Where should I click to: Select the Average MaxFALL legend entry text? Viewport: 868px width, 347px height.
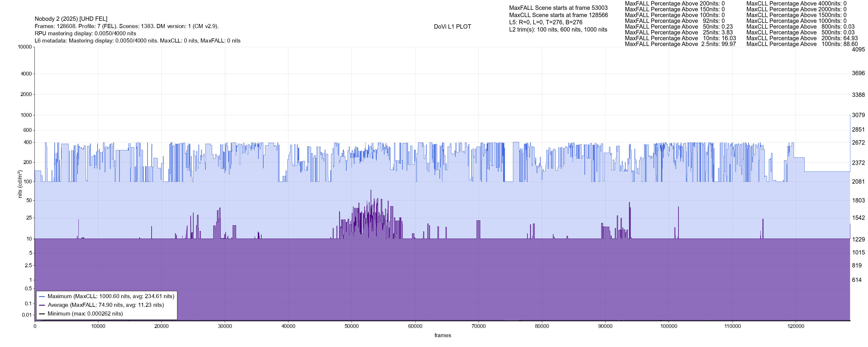click(106, 305)
